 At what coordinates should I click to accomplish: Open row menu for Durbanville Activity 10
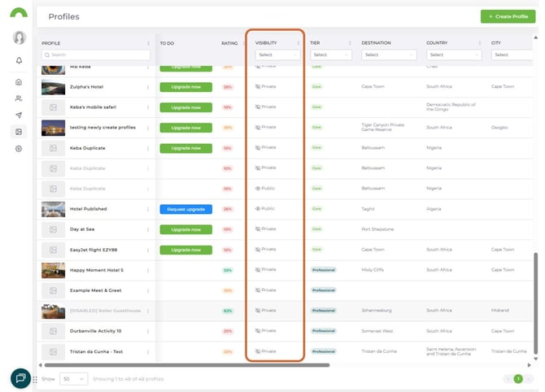[148, 331]
